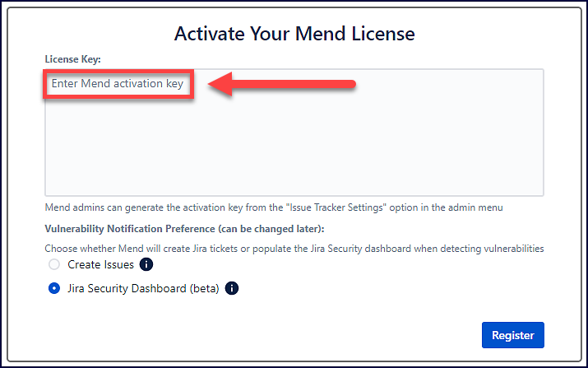588x368 pixels.
Task: Choose the Jira Security Dashboard (beta) radio
Action: pyautogui.click(x=54, y=288)
